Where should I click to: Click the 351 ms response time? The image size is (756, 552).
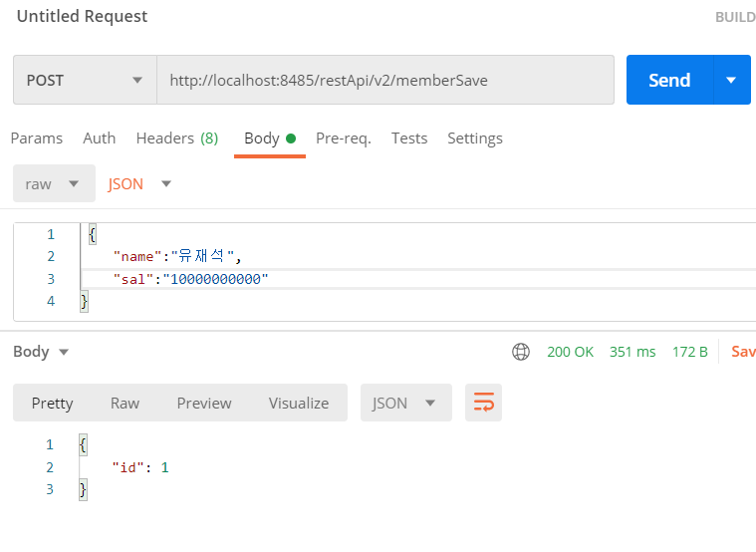pyautogui.click(x=632, y=352)
